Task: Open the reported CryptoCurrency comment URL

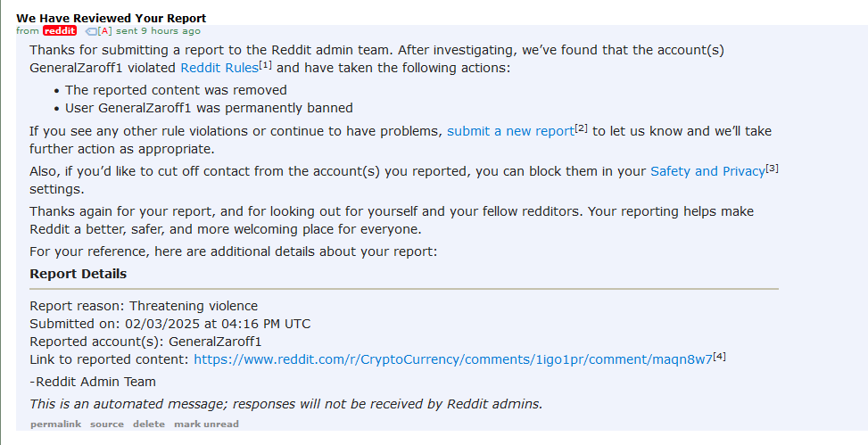Action: [x=453, y=359]
